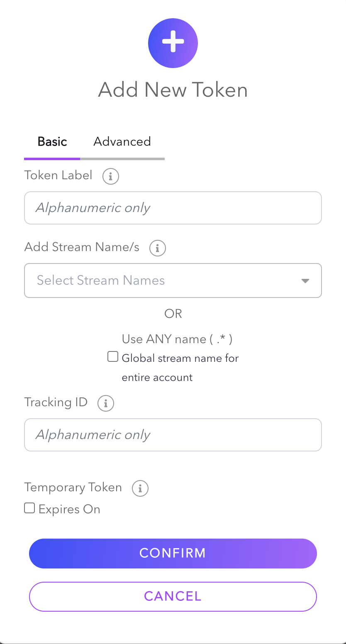The image size is (346, 644).
Task: Switch to the Basic tab
Action: point(52,142)
